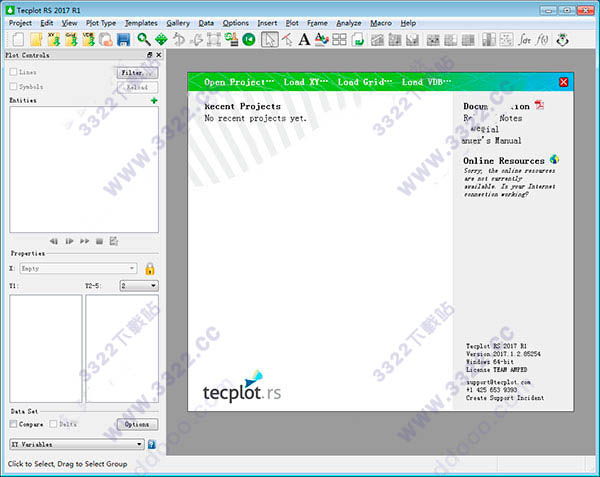This screenshot has width=600, height=477.
Task: Click the green Reset View circle icon
Action: (249, 39)
